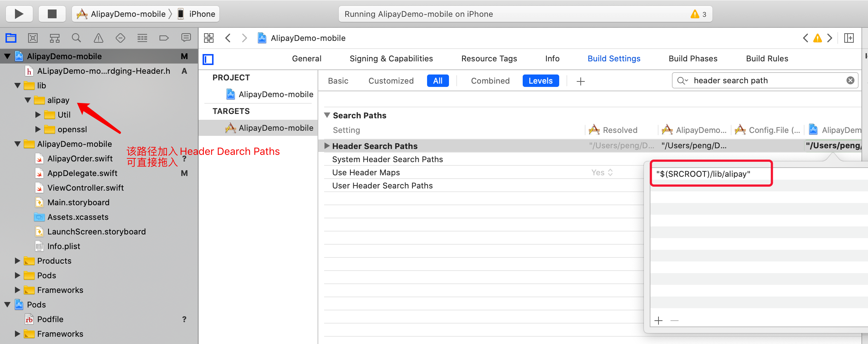
Task: Show the Symbol navigator
Action: click(55, 38)
